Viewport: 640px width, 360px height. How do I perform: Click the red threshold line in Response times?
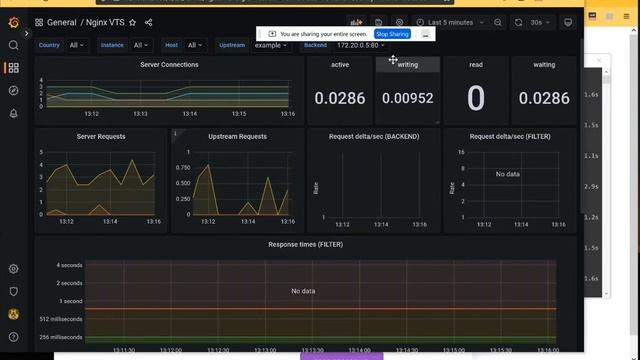click(x=320, y=309)
